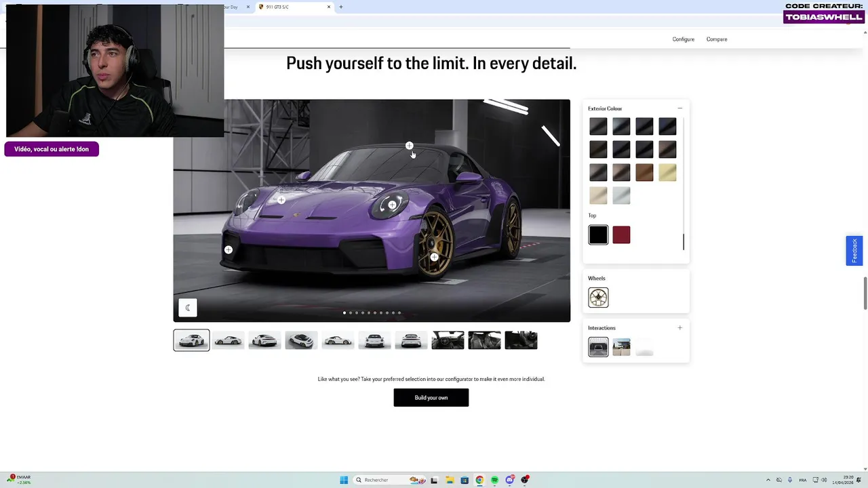868x488 pixels.
Task: Open File Explorer from the taskbar
Action: pyautogui.click(x=450, y=480)
